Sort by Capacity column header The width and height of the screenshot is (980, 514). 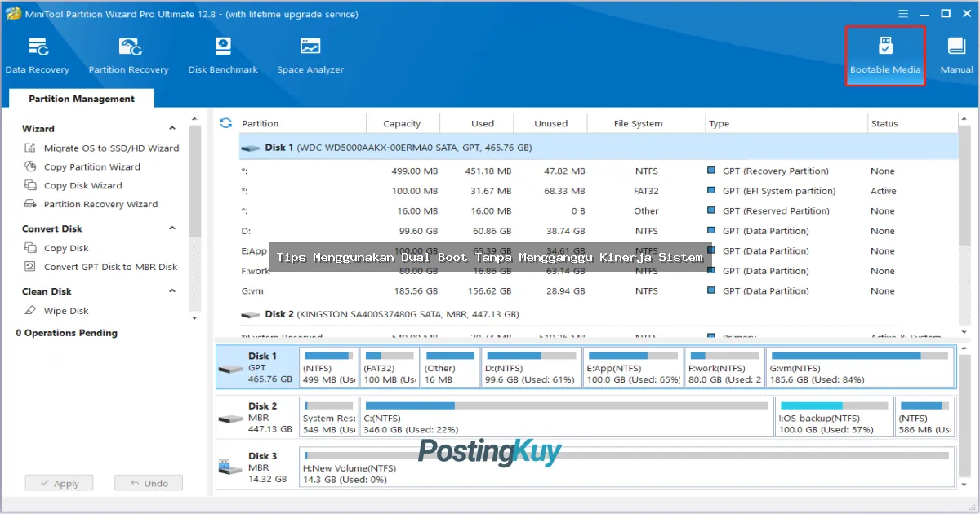pos(402,124)
